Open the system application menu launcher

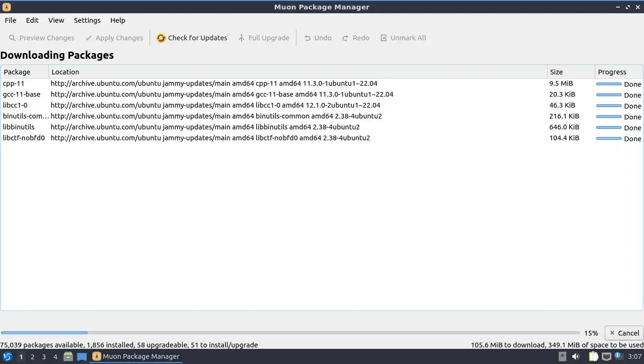click(x=8, y=356)
